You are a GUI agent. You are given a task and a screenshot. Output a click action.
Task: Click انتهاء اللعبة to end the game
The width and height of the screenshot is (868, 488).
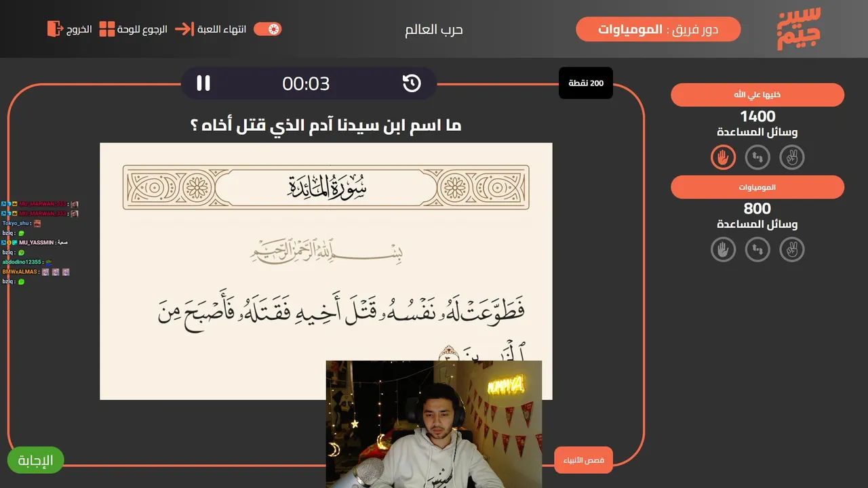point(222,30)
